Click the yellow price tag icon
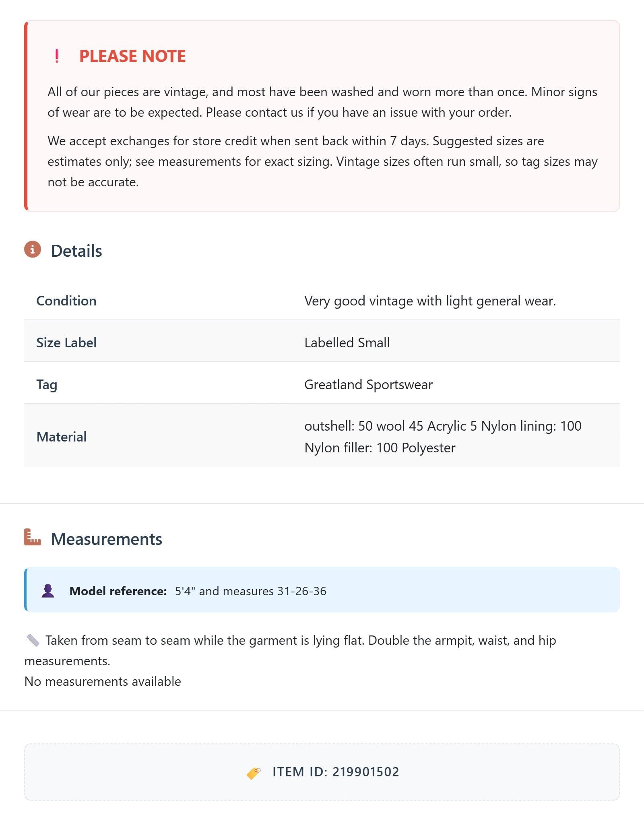The image size is (644, 821). point(254,773)
